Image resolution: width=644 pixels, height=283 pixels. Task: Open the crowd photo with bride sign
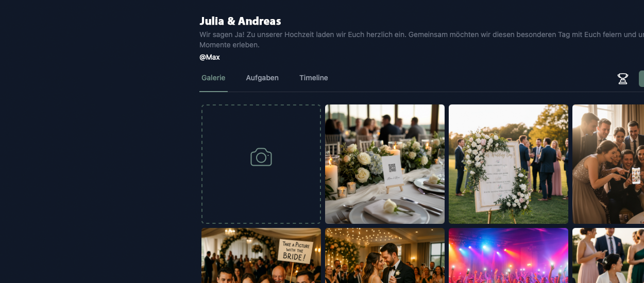point(261,255)
